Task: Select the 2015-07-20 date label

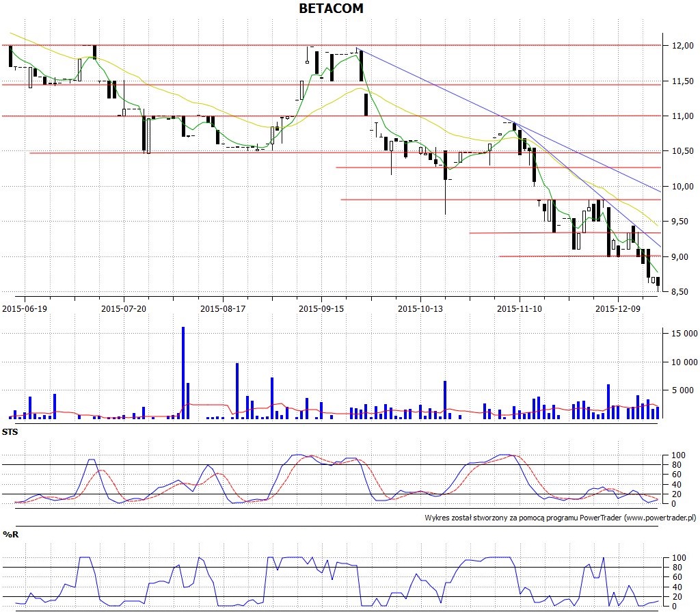Action: 124,308
